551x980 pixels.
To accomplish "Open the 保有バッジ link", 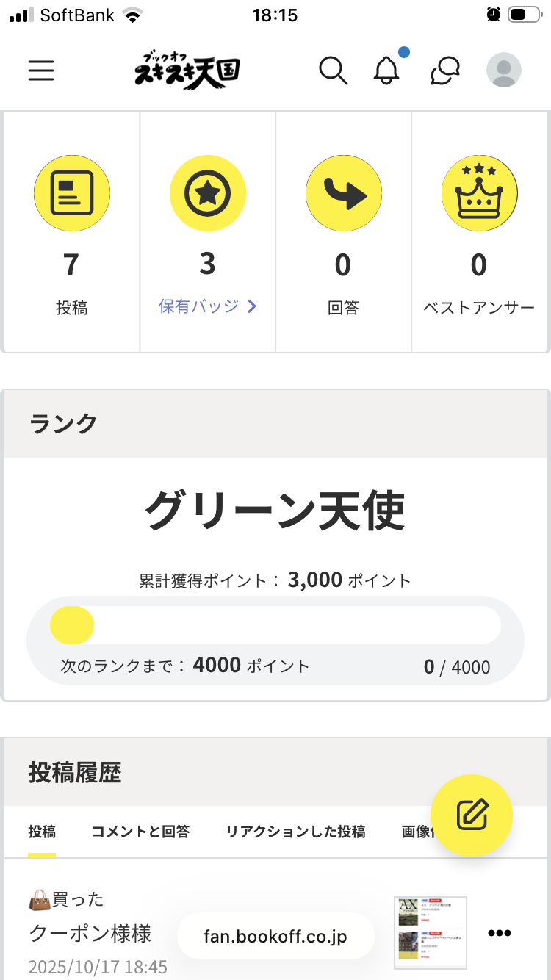I will coord(199,306).
